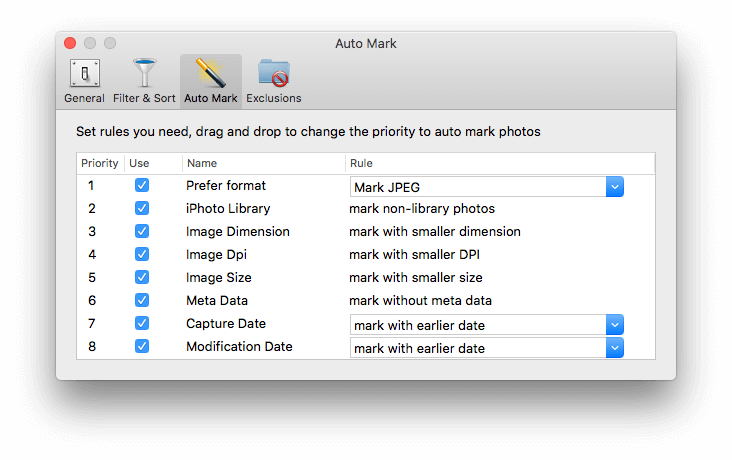The height and width of the screenshot is (460, 732).
Task: Toggle Use checkbox for Capture Date
Action: tap(142, 323)
